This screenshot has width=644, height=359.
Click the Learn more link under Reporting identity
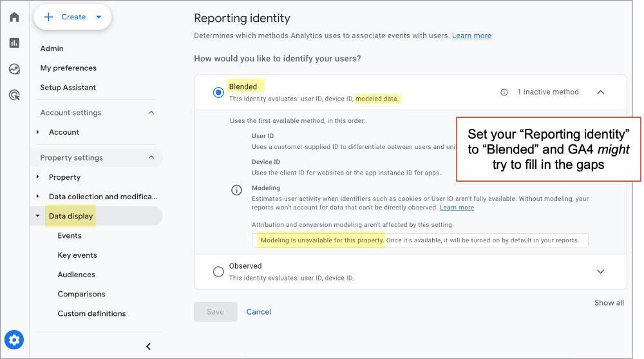(x=471, y=35)
